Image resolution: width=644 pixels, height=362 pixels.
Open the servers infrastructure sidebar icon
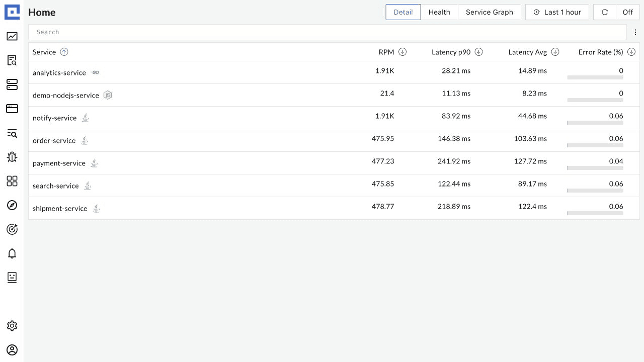click(x=12, y=84)
